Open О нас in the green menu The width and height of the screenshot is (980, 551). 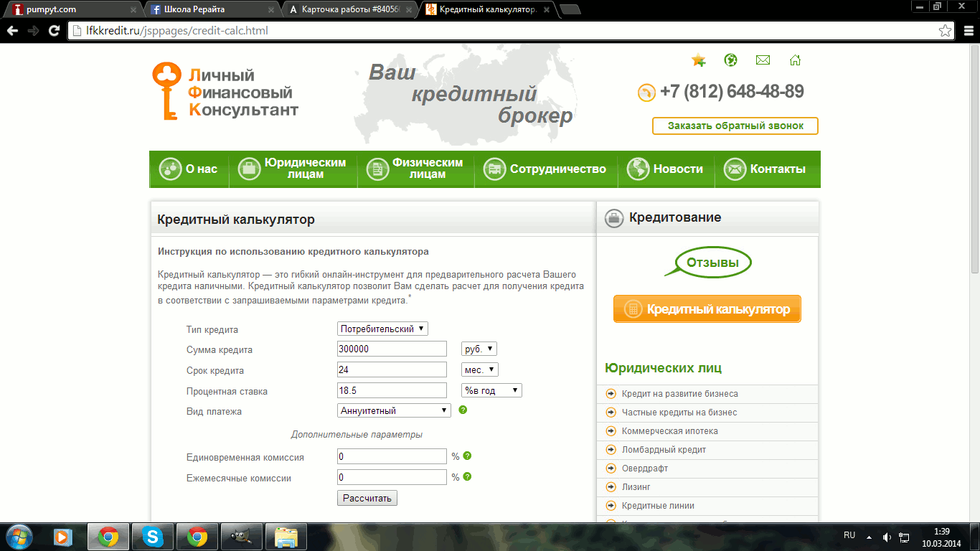tap(189, 169)
